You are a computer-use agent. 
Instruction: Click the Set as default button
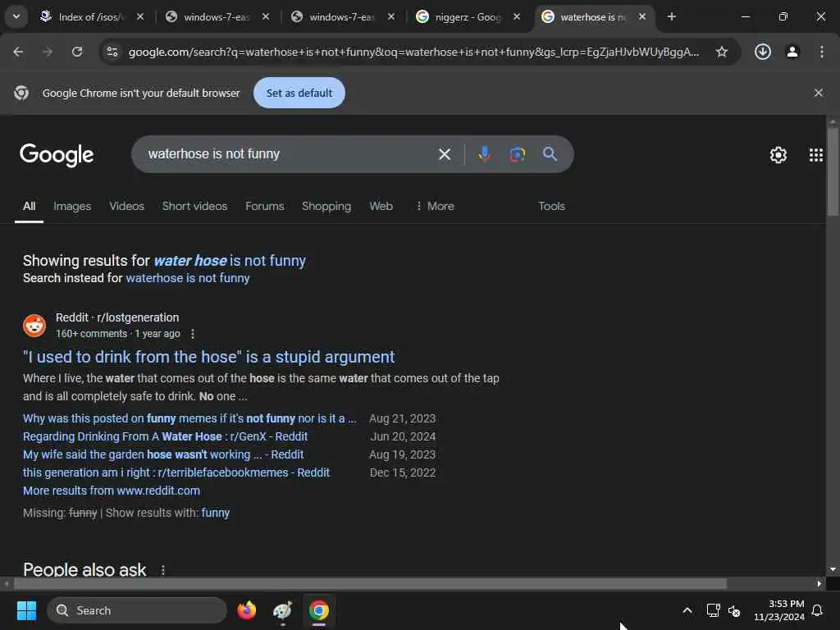[x=299, y=93]
